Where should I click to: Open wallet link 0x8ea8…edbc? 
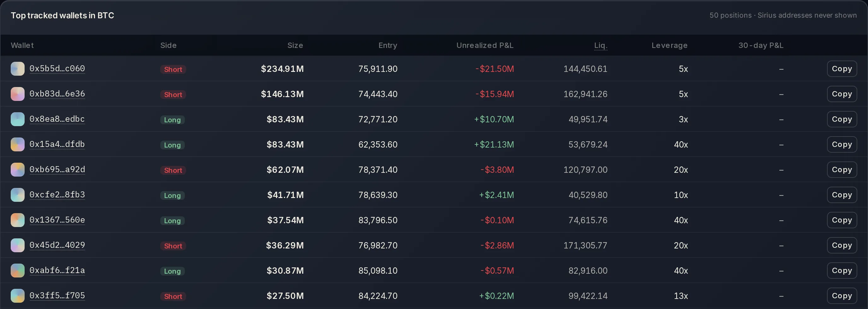click(x=57, y=119)
